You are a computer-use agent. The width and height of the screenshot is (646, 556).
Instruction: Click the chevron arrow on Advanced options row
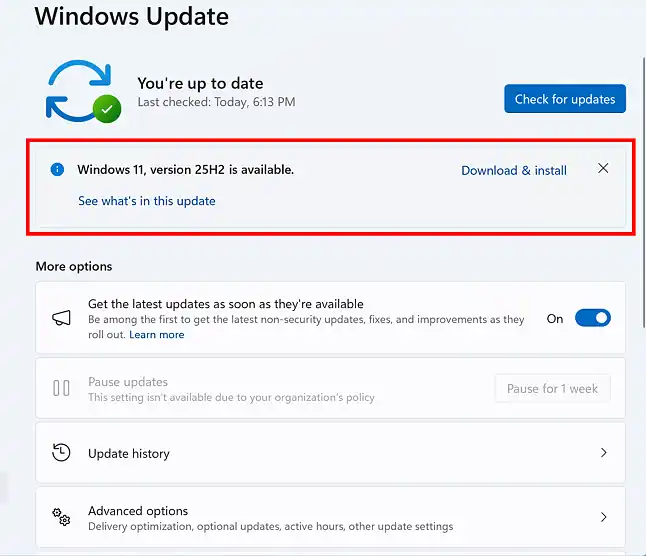603,517
